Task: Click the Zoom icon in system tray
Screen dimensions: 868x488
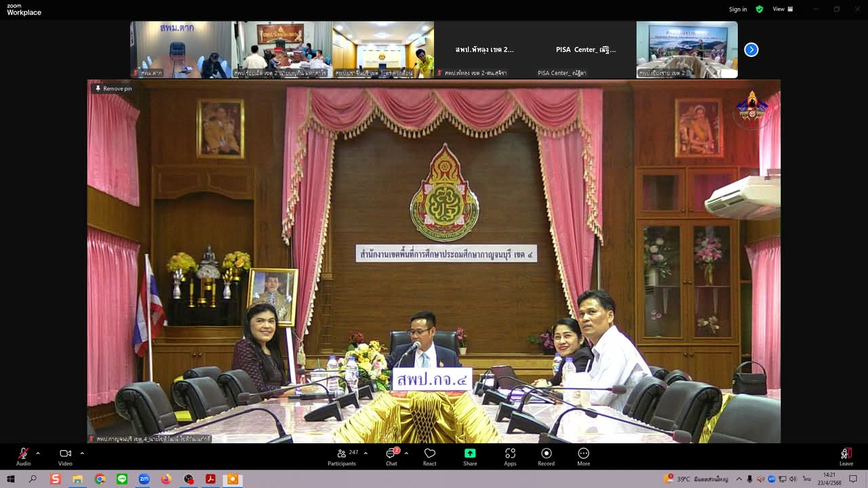Action: point(772,479)
